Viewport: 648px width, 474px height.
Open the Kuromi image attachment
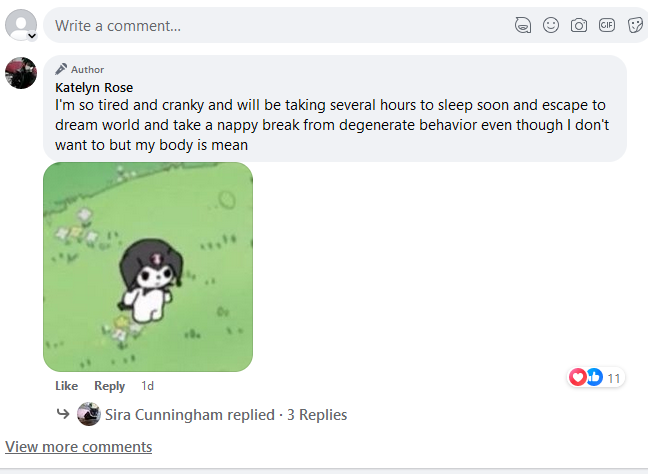click(x=148, y=267)
